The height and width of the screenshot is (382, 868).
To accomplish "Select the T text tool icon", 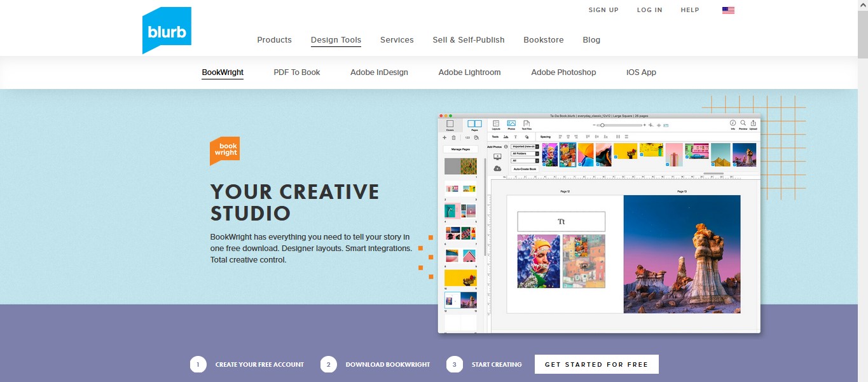I will tap(516, 137).
